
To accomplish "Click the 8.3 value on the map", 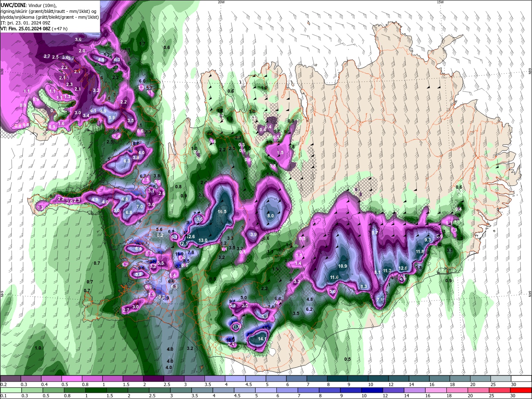I will click(364, 286).
